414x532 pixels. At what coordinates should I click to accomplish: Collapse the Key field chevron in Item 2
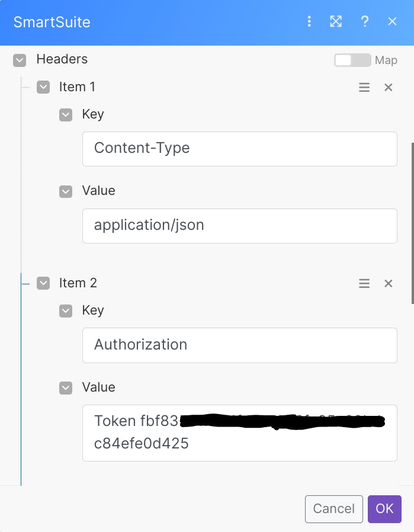66,311
